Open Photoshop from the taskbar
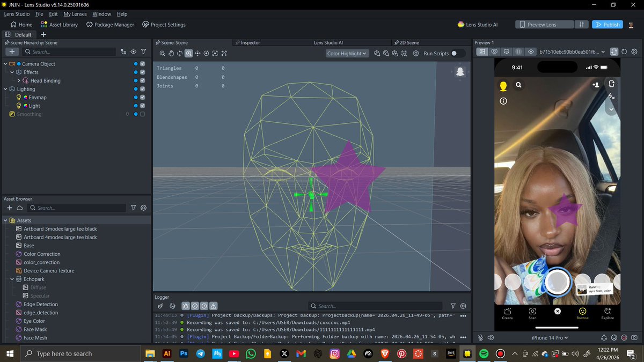644x362 pixels. click(184, 353)
